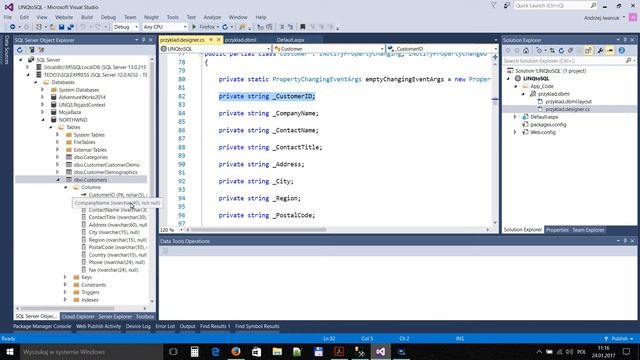Toggle auto-hide pin on SQL Server Object Explorer
The width and height of the screenshot is (640, 360).
143,40
